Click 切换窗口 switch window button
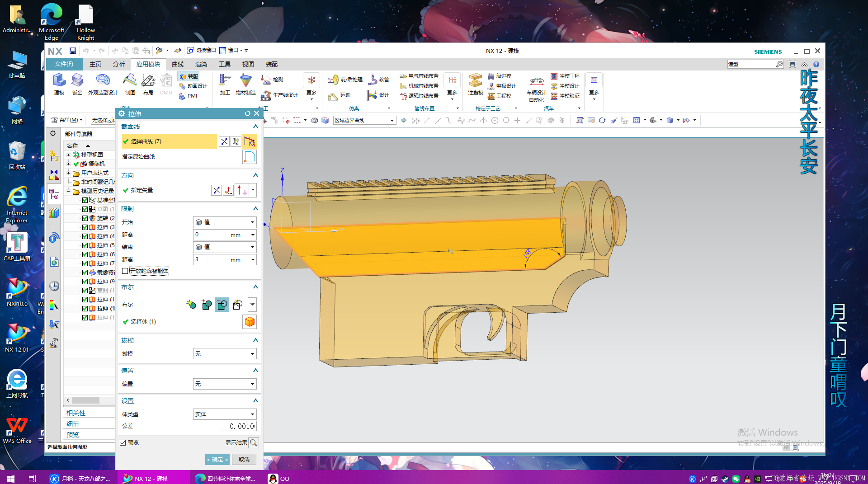 (x=202, y=50)
